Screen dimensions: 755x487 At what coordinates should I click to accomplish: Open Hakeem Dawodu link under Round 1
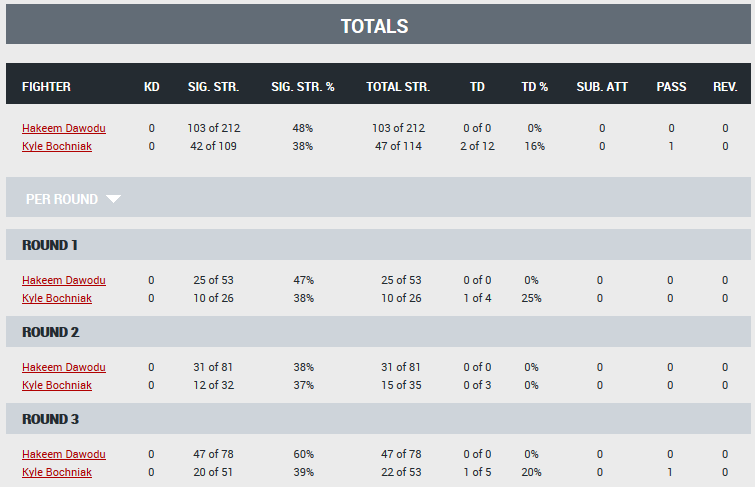(x=64, y=280)
